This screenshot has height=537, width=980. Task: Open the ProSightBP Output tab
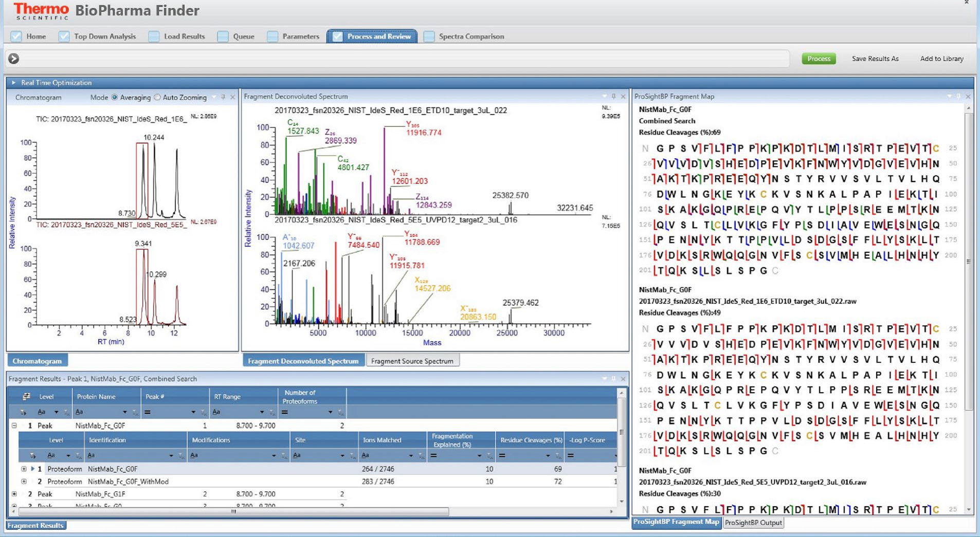tap(753, 523)
